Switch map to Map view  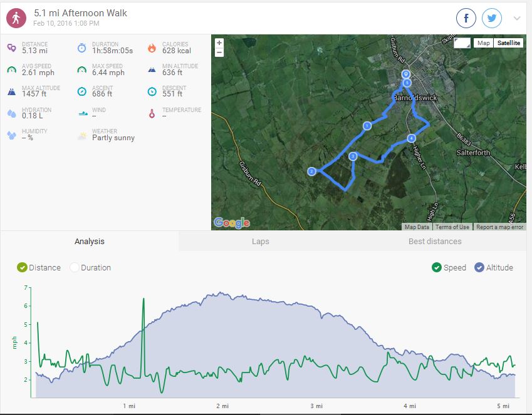[x=482, y=43]
